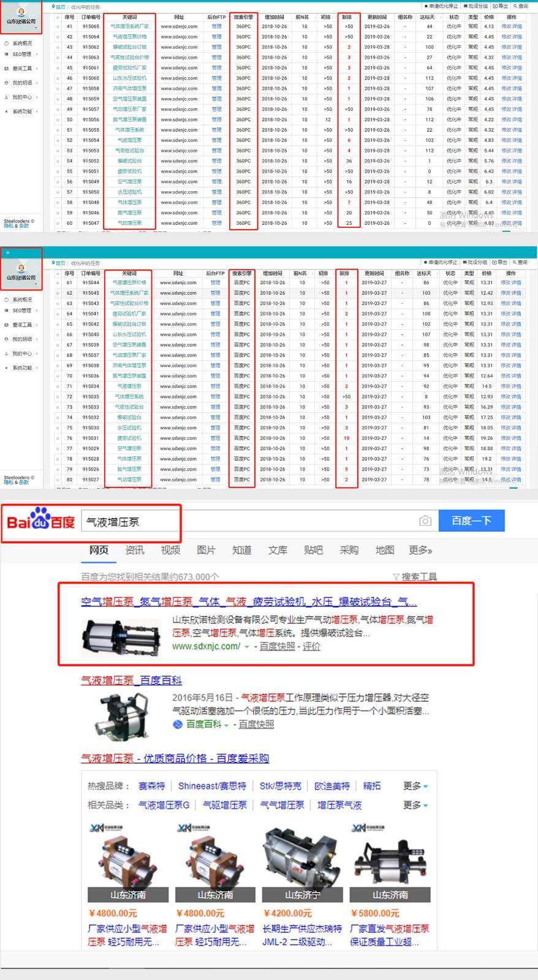
Task: Expand 查询工具 in the first sidebar
Action: pyautogui.click(x=21, y=69)
